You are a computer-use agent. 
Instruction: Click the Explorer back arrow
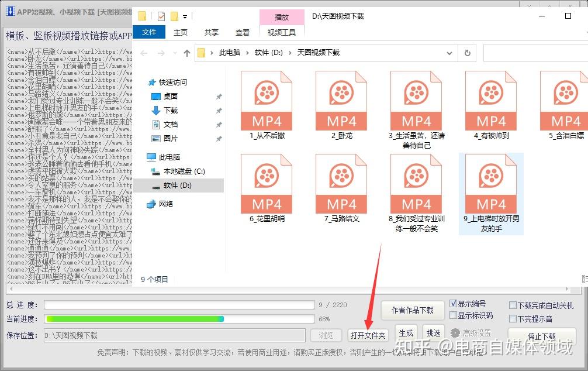pyautogui.click(x=144, y=53)
